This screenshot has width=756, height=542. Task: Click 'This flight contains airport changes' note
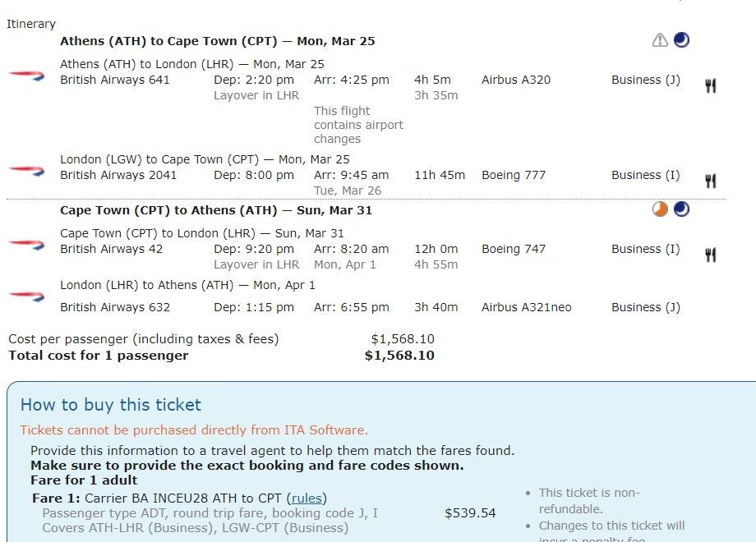point(359,125)
